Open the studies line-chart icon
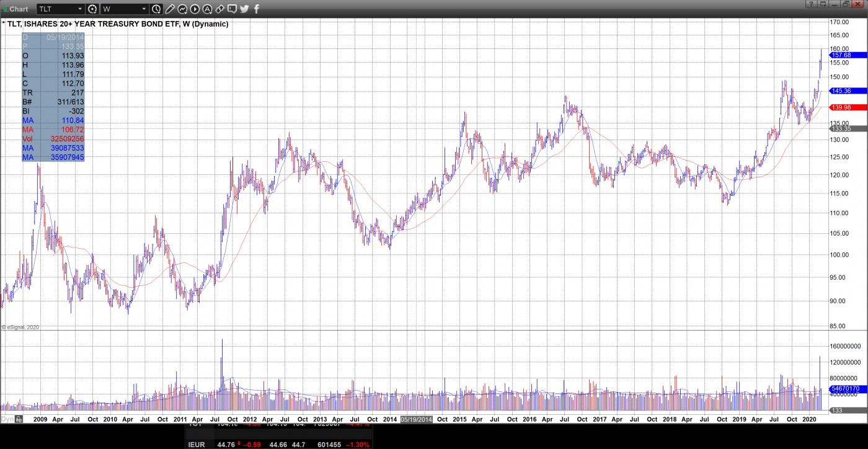 coord(182,9)
